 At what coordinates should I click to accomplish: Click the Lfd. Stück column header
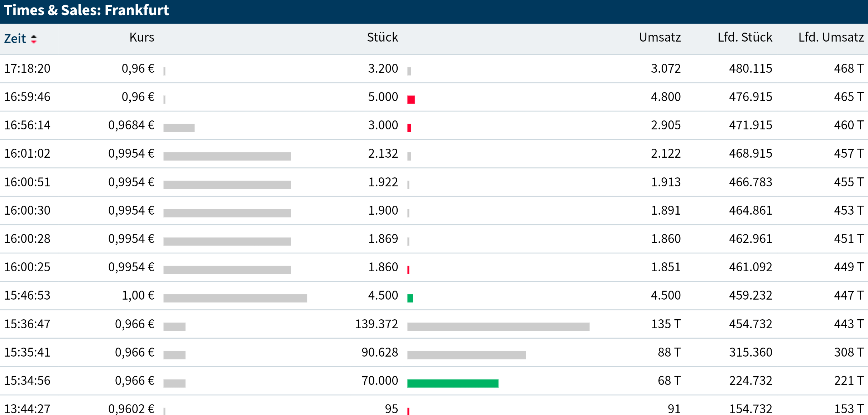744,37
